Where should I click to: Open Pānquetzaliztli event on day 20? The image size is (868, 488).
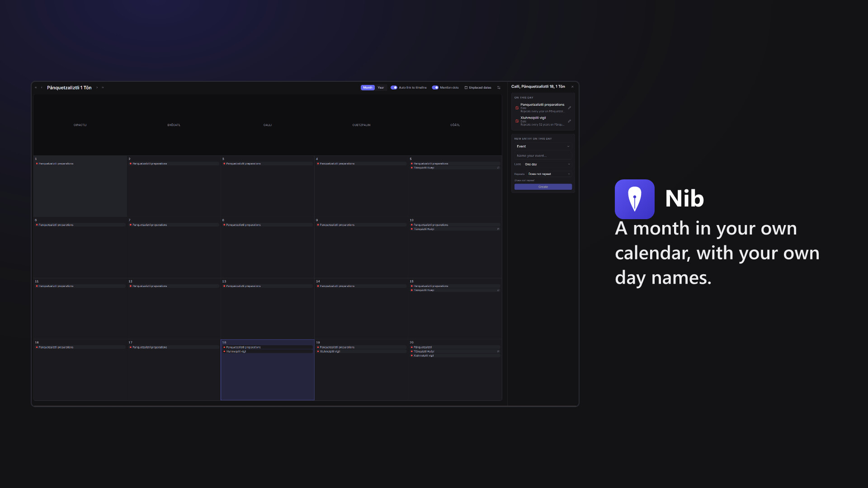coord(455,347)
